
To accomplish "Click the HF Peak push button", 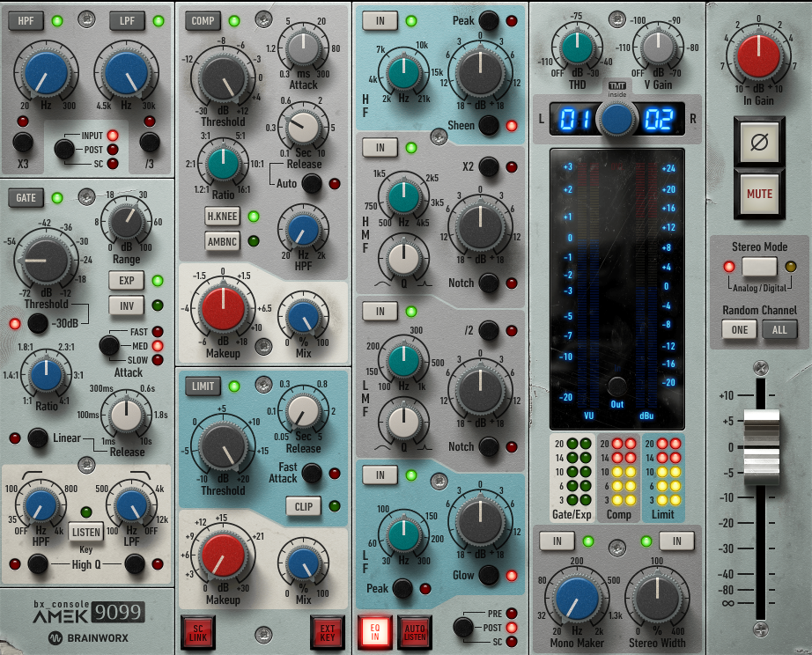I will pos(488,21).
